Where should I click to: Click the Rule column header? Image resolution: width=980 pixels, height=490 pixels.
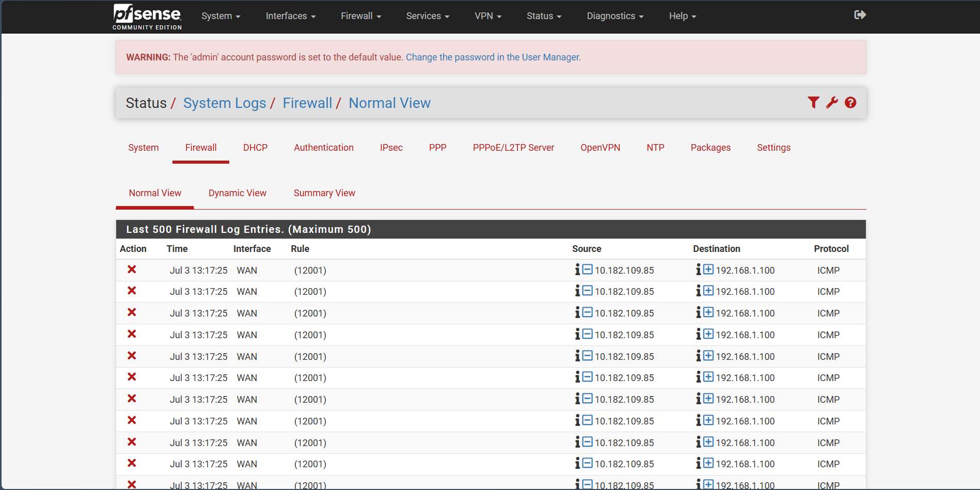pyautogui.click(x=300, y=249)
